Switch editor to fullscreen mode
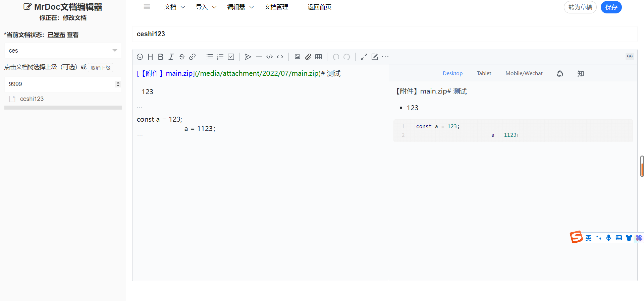 point(364,57)
